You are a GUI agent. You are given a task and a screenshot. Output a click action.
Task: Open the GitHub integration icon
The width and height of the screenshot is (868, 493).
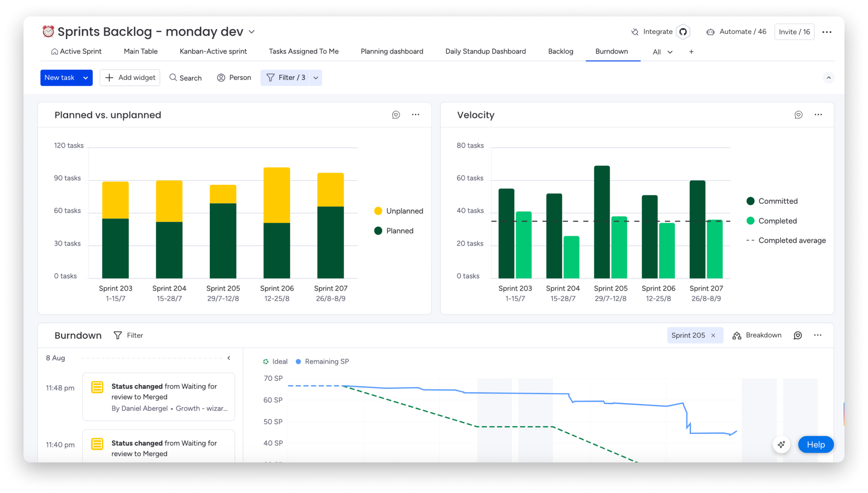coord(683,32)
